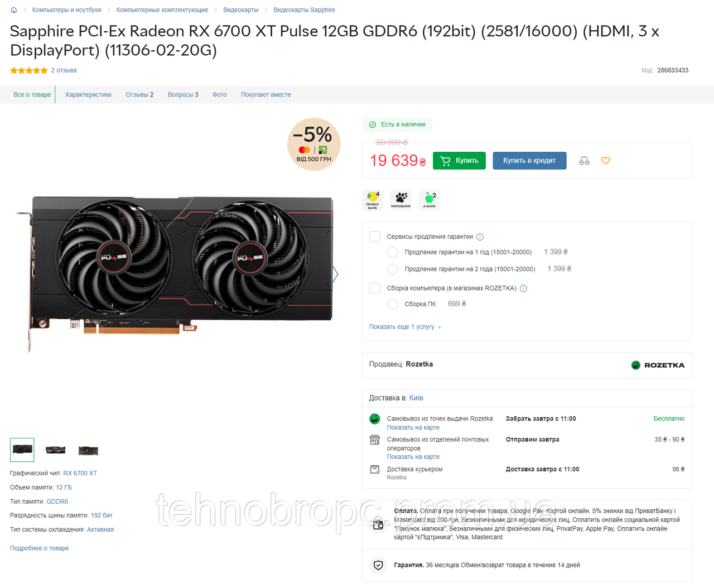Tick the computer assembly service checkbox
This screenshot has width=714, height=588.
(x=375, y=288)
